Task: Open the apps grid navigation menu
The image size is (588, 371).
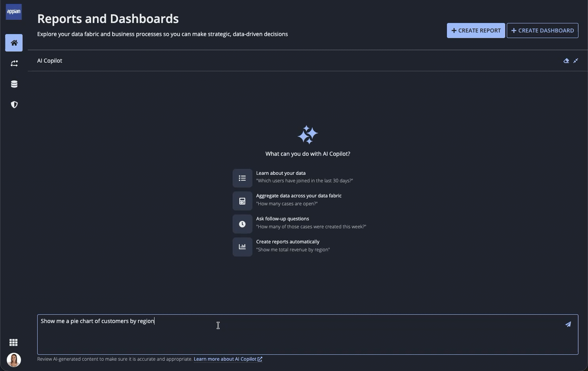Action: 13,342
